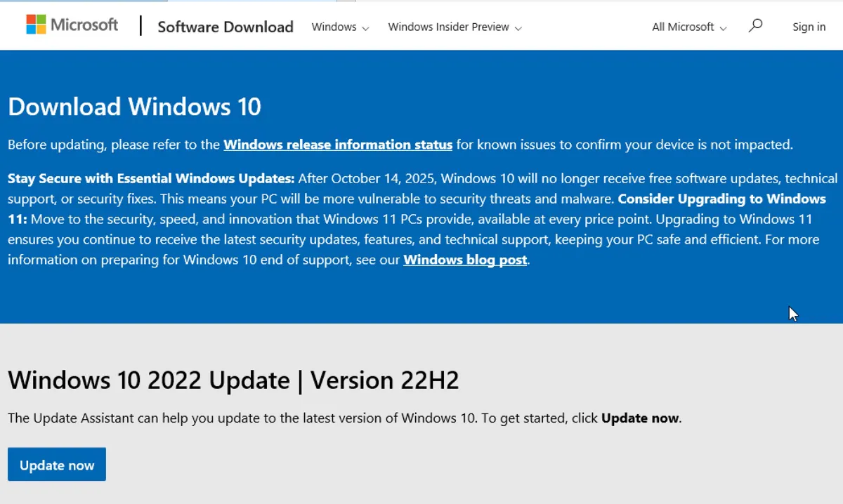Open the All Microsoft dropdown menu

click(683, 27)
